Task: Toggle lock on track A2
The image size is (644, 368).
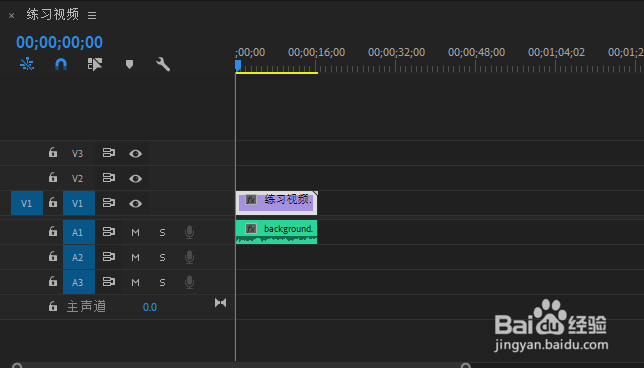Action: click(x=53, y=257)
